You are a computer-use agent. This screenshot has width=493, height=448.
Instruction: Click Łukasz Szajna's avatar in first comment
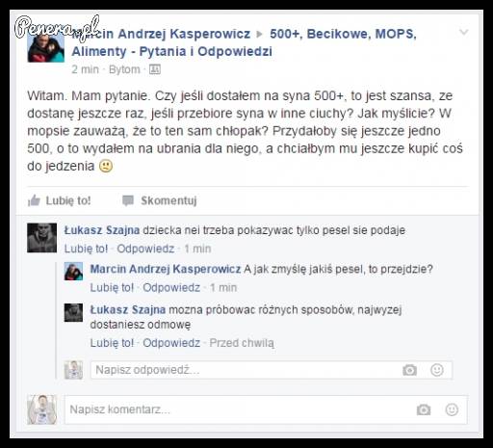[x=42, y=238]
